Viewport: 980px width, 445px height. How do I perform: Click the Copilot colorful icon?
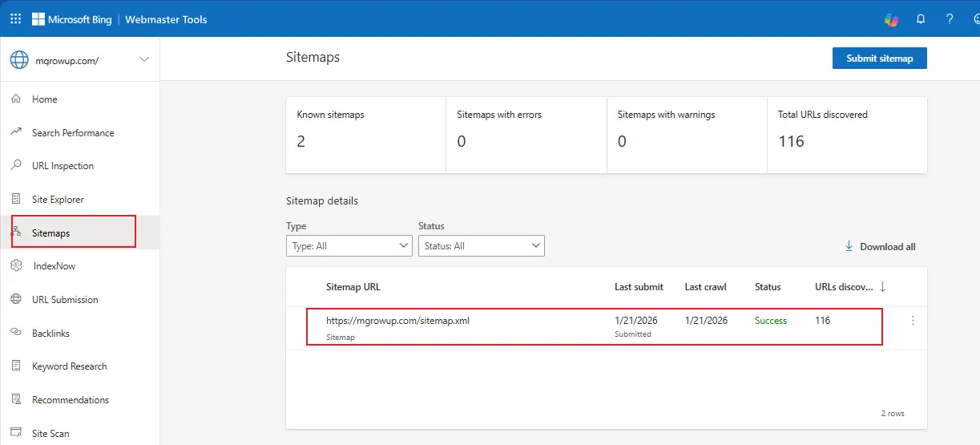[x=891, y=19]
